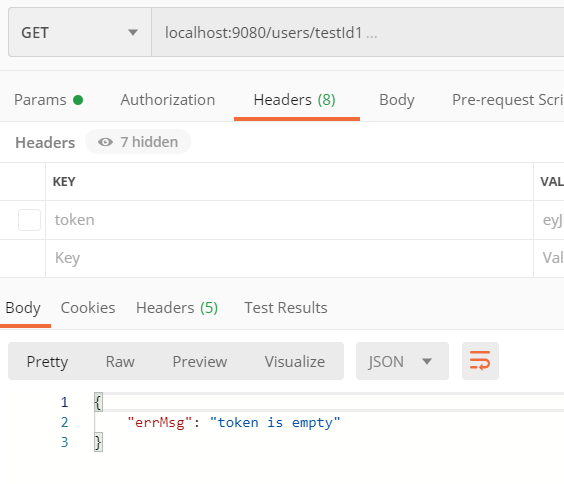Switch to the Test Results tab
The image size is (564, 484).
(286, 308)
